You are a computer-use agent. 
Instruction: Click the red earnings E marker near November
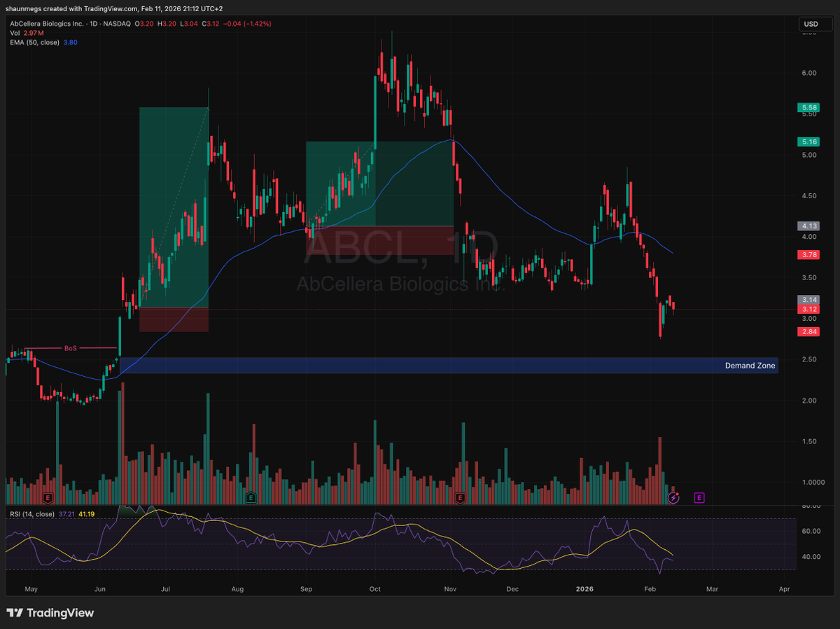pos(460,498)
